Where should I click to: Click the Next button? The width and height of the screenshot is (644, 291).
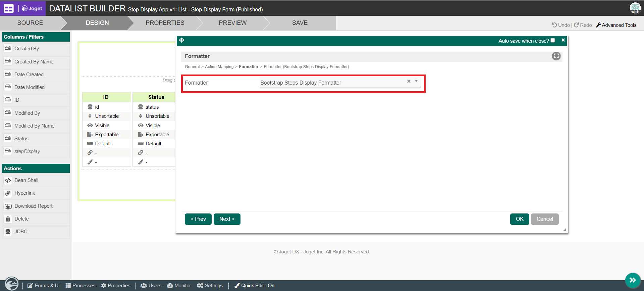(x=227, y=219)
